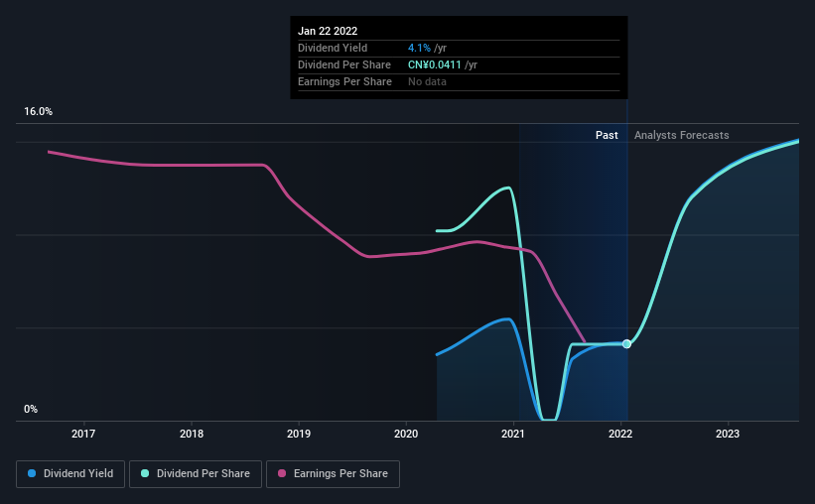Image resolution: width=815 pixels, height=504 pixels.
Task: Click the 2019 label on the x-axis
Action: [x=299, y=434]
